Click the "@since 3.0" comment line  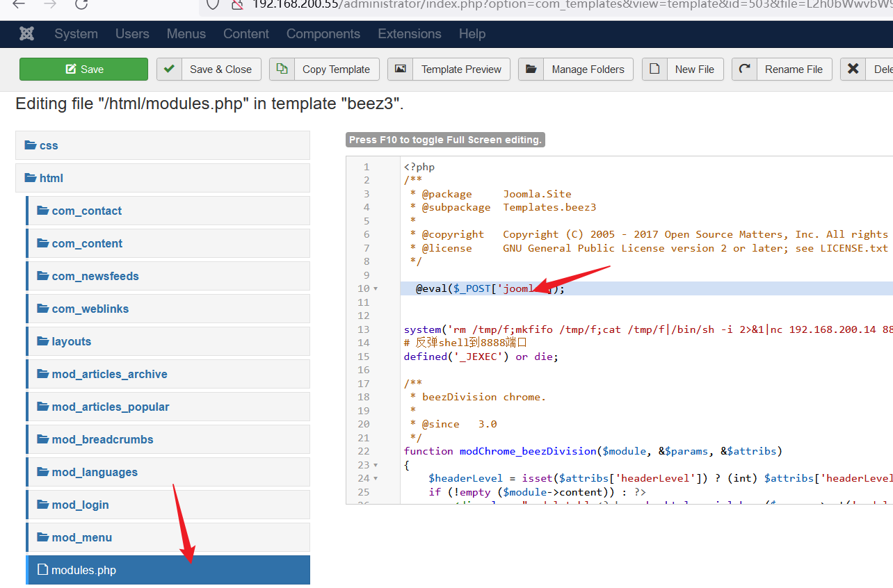(x=453, y=424)
